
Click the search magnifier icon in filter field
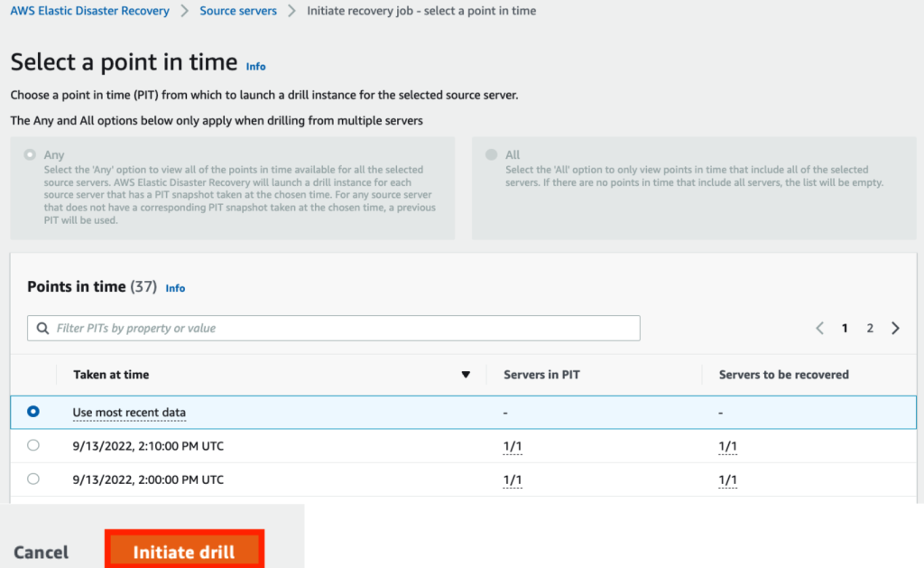pos(42,328)
